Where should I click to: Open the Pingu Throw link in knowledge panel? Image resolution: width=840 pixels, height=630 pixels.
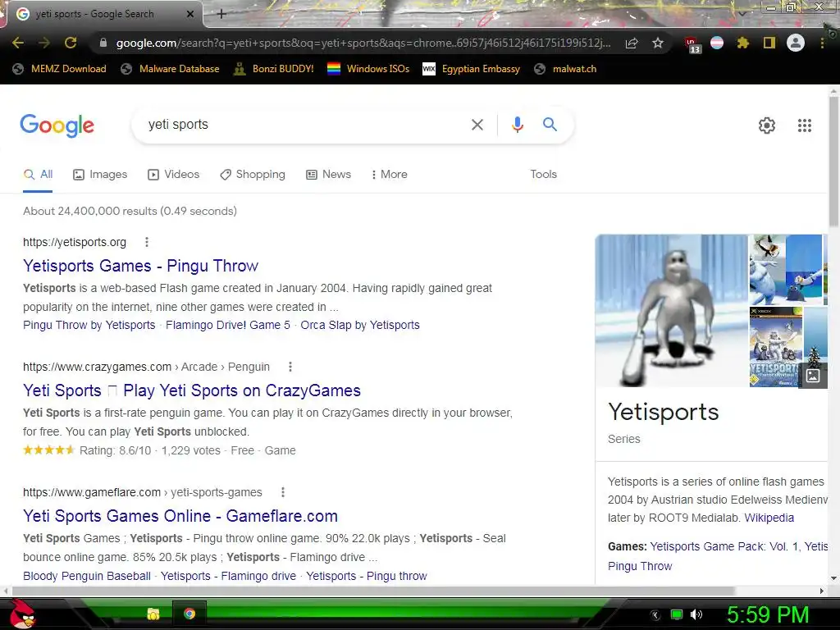pyautogui.click(x=640, y=566)
